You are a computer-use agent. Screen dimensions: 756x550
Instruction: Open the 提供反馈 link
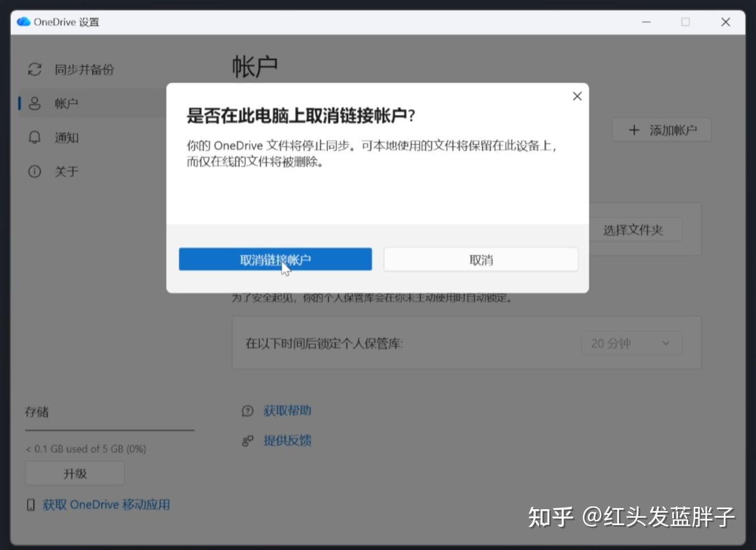point(287,441)
